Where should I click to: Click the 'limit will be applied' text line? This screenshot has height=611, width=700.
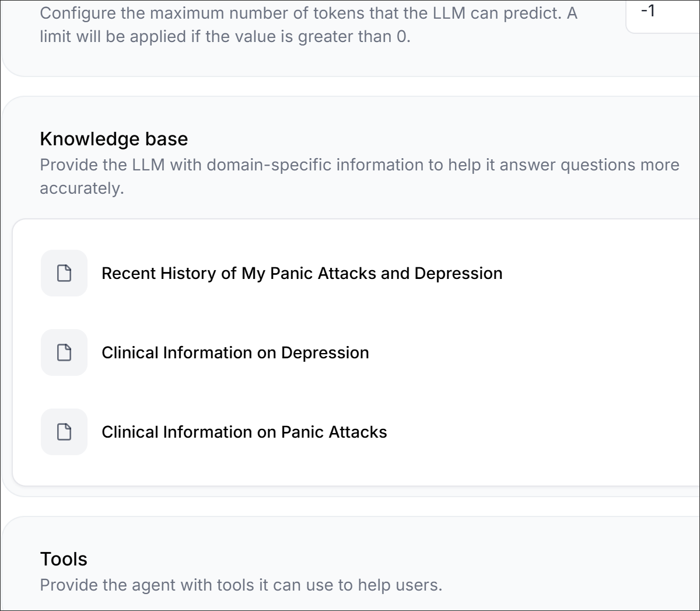click(225, 37)
